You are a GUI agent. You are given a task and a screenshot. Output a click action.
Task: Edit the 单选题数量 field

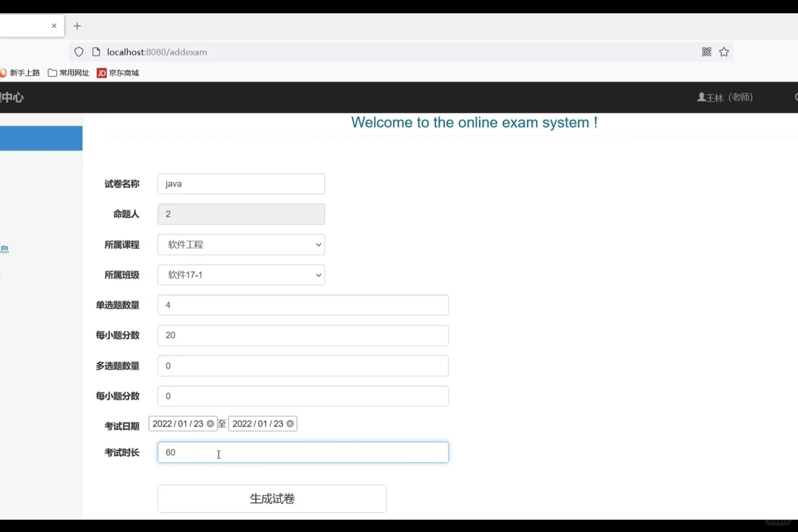click(303, 305)
